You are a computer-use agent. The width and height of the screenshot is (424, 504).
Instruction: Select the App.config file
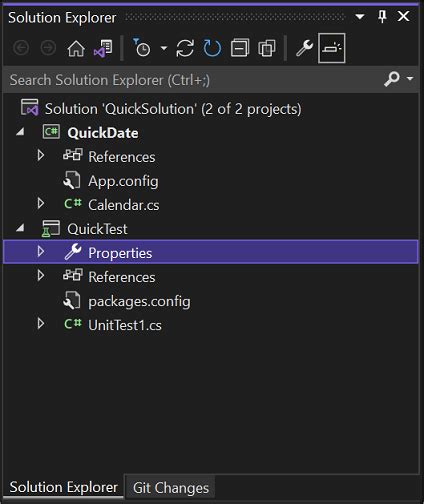[123, 181]
